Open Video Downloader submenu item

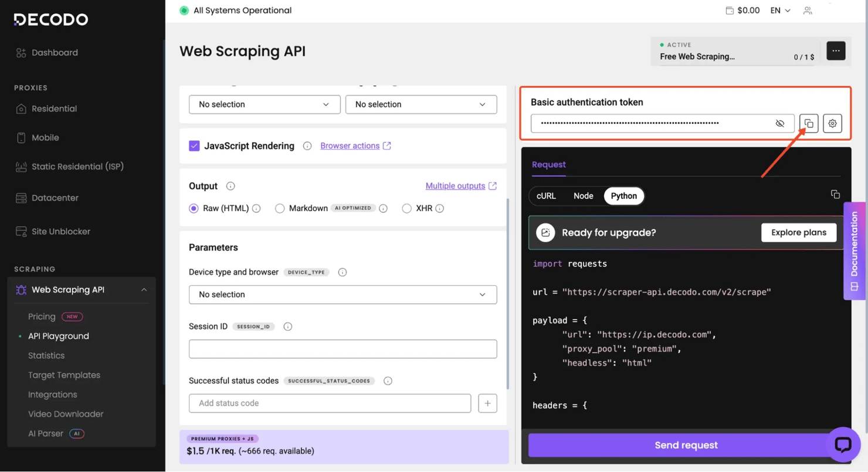pos(66,414)
